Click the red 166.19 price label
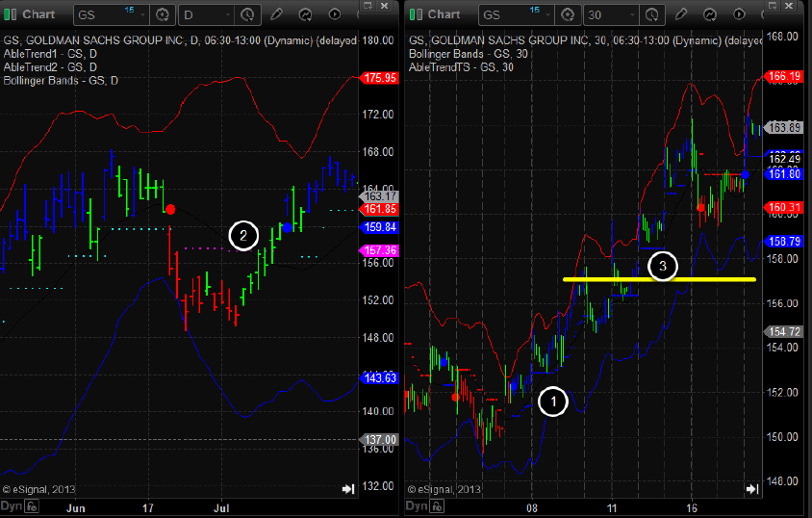 (x=783, y=77)
